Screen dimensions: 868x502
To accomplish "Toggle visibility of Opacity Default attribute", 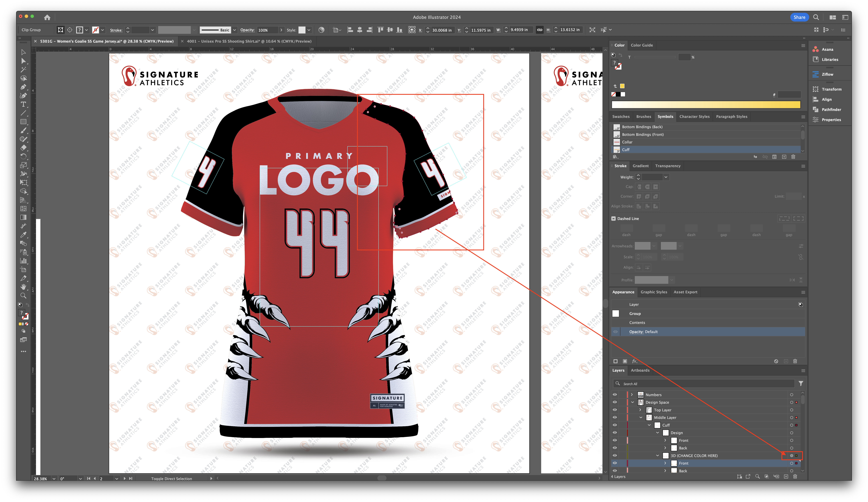I will 616,332.
